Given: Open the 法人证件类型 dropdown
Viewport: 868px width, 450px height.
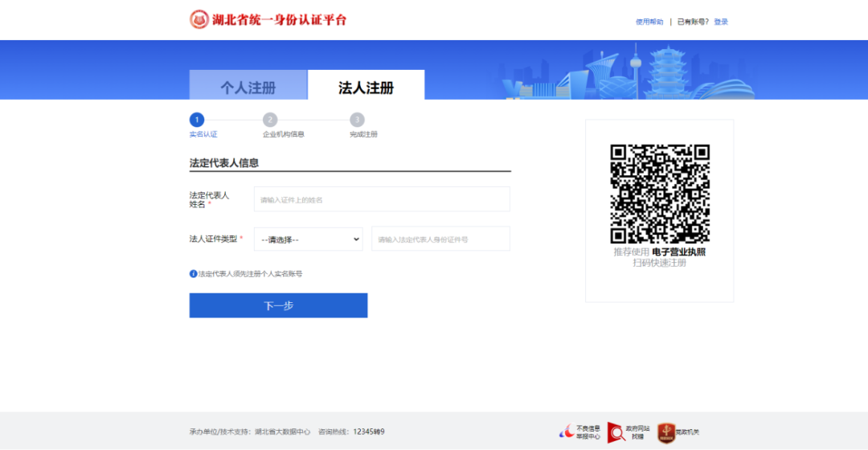Looking at the screenshot, I should (x=308, y=239).
